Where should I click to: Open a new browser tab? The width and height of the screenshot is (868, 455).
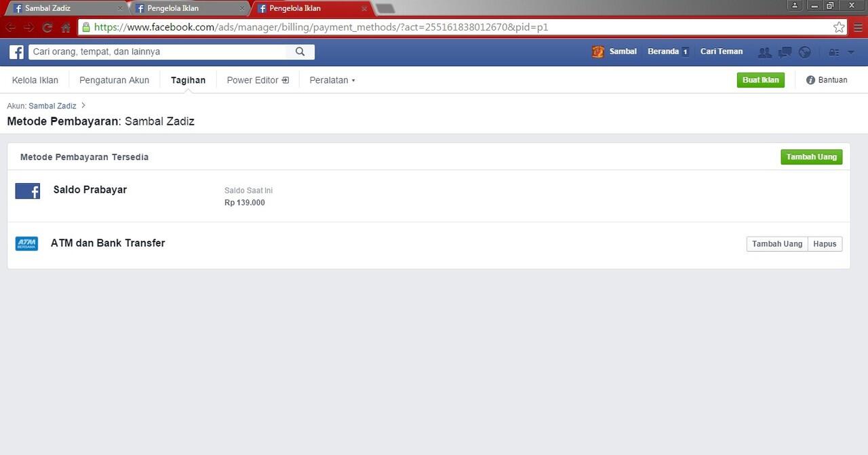(385, 9)
